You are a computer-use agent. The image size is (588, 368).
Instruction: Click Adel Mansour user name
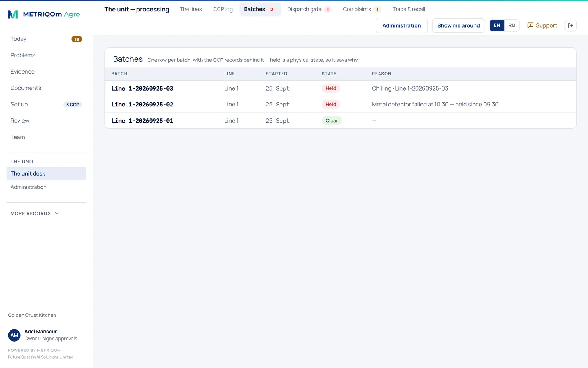click(41, 332)
